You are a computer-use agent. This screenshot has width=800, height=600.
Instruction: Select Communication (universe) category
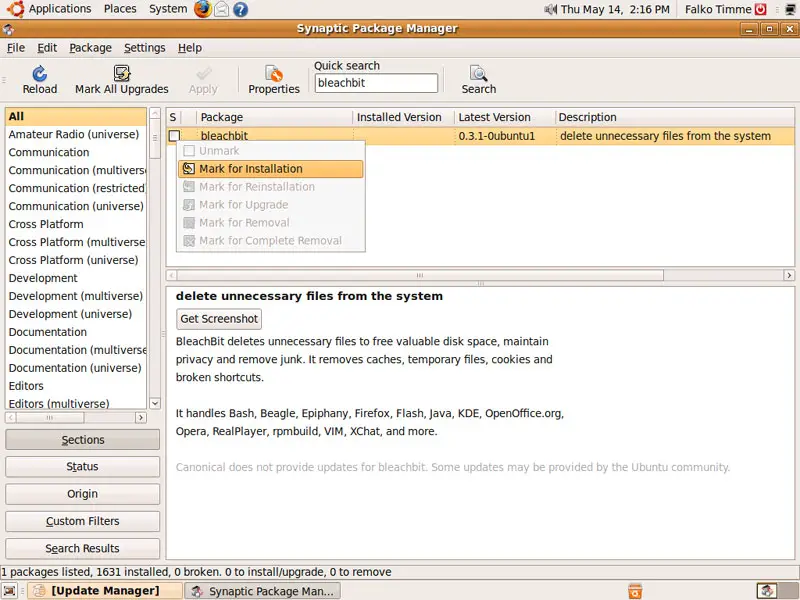coord(76,206)
